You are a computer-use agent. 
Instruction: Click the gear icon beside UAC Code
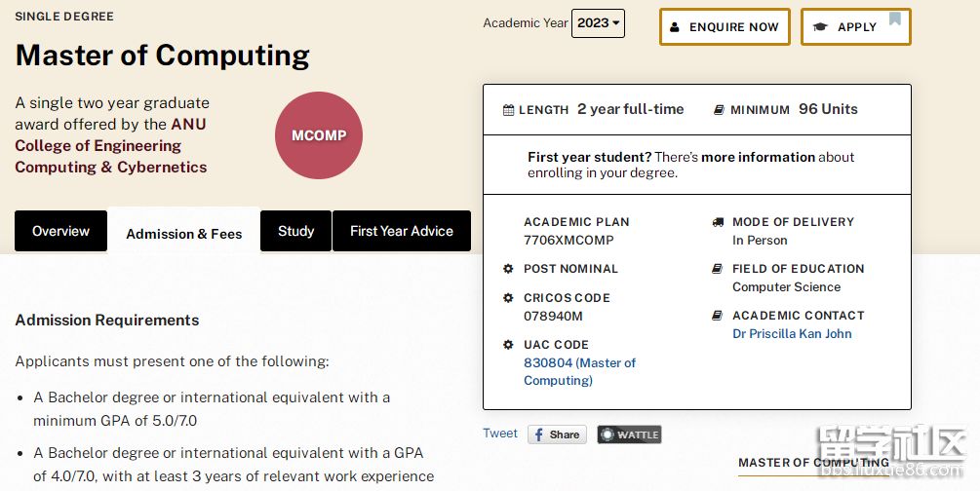click(x=508, y=345)
